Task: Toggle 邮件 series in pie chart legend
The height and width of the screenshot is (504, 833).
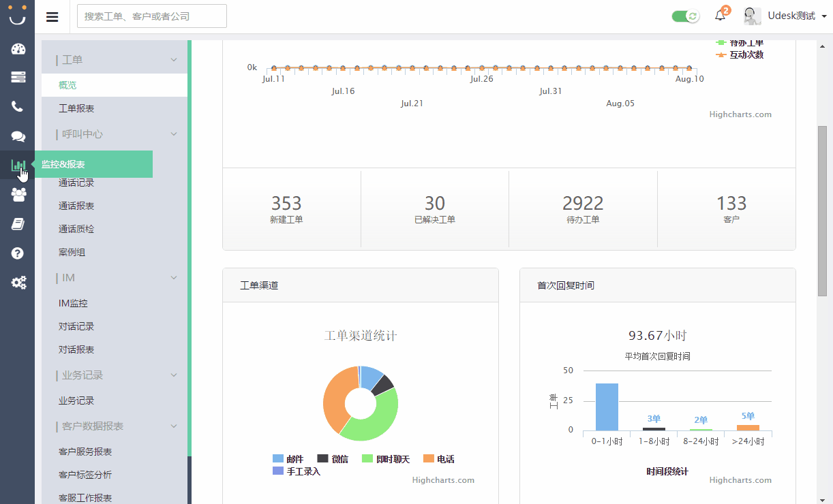Action: [288, 459]
